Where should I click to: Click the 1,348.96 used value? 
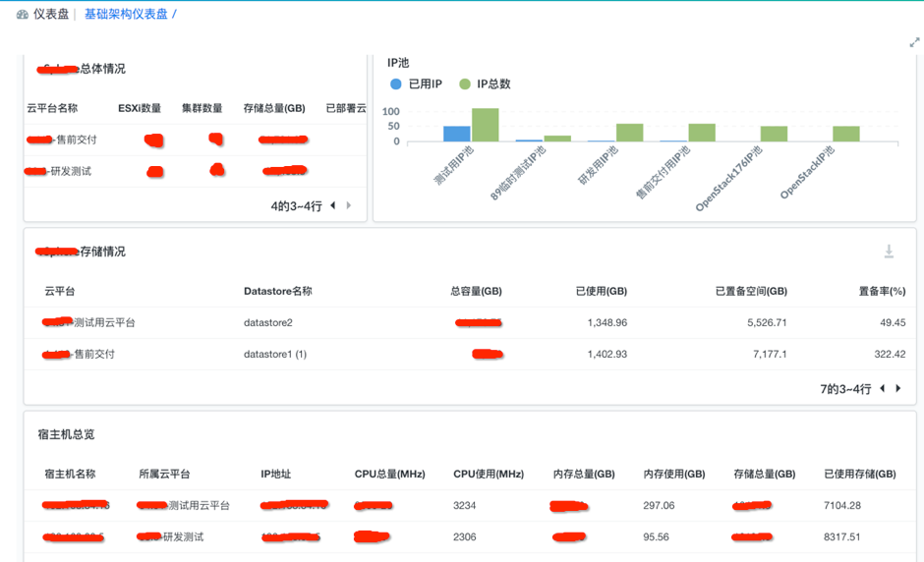click(606, 323)
